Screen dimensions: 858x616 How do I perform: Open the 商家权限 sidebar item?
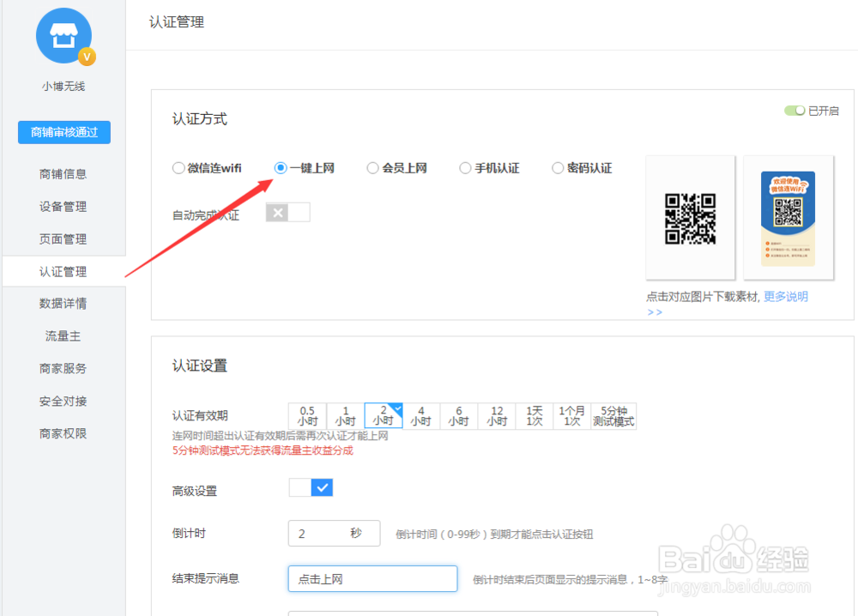click(63, 433)
